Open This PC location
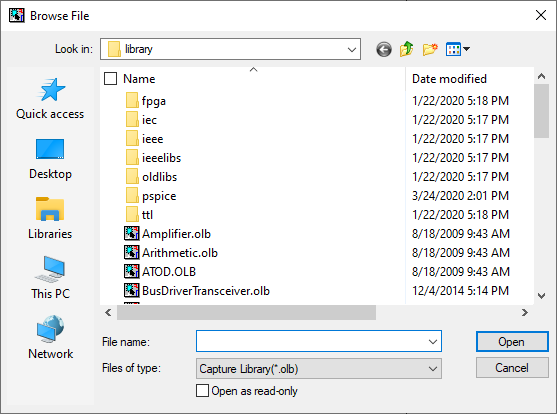The width and height of the screenshot is (557, 414). click(50, 278)
